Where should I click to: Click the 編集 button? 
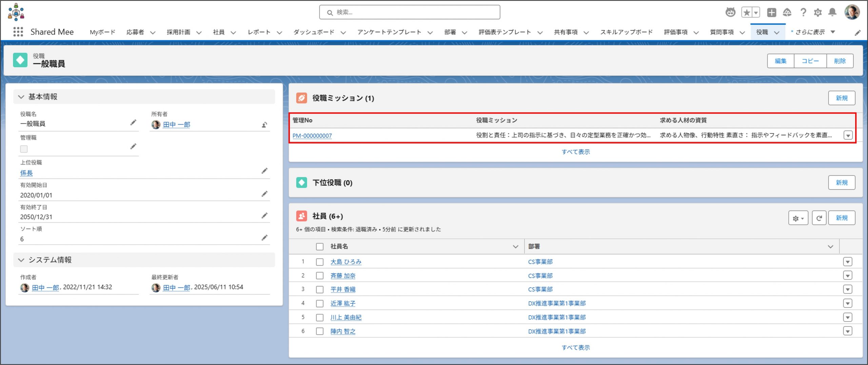[780, 61]
